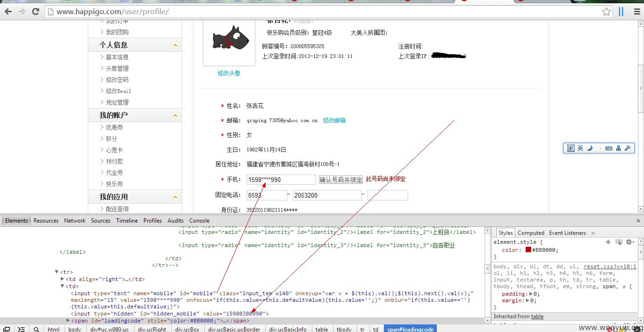Click the landline number field 2053200
This screenshot has width=644, height=332.
(327, 195)
